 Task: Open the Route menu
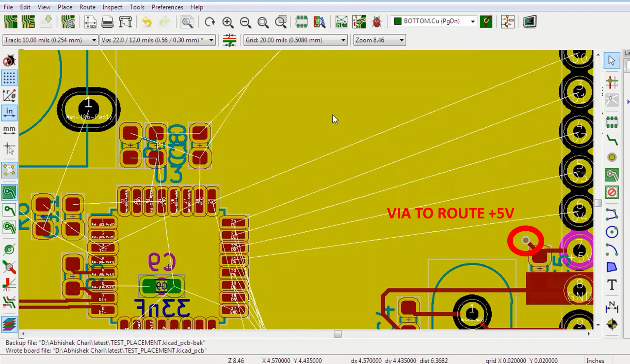pos(87,7)
